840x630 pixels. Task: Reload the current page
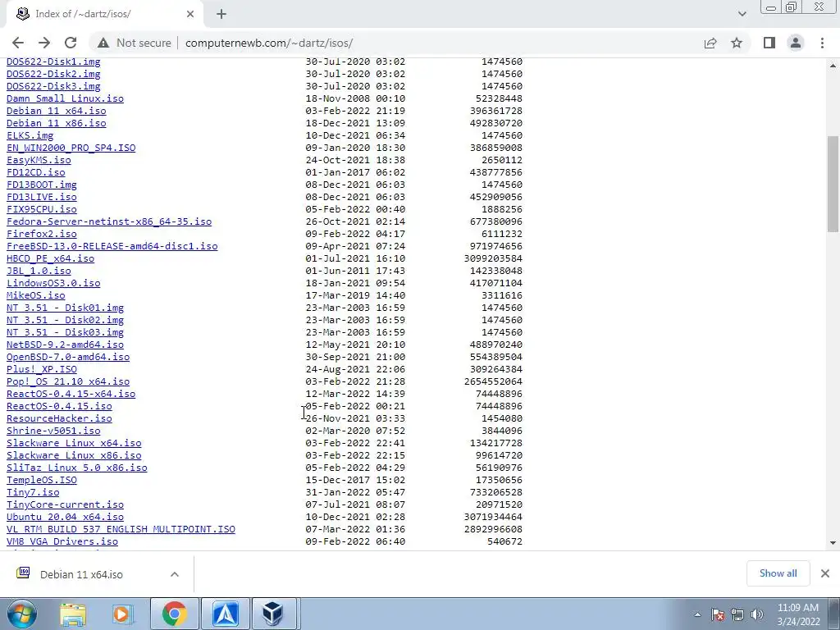pos(71,43)
